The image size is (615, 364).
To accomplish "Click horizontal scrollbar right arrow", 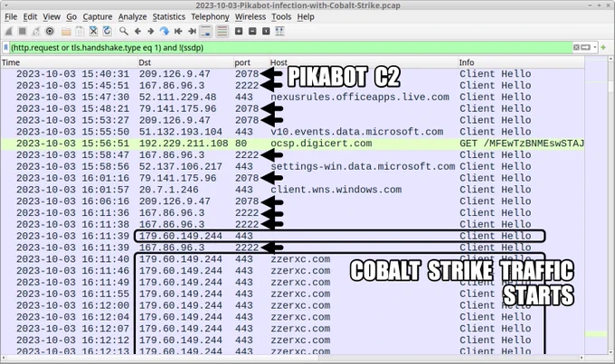I will (x=582, y=358).
